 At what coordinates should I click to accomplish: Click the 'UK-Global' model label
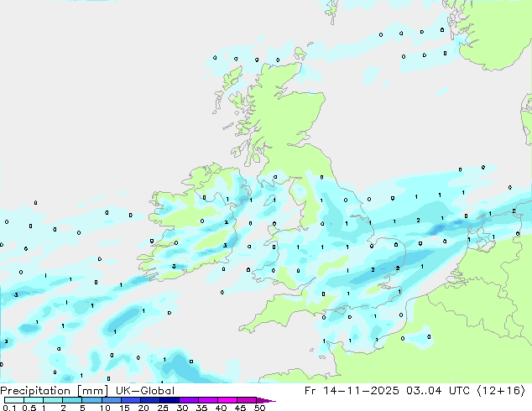click(145, 391)
